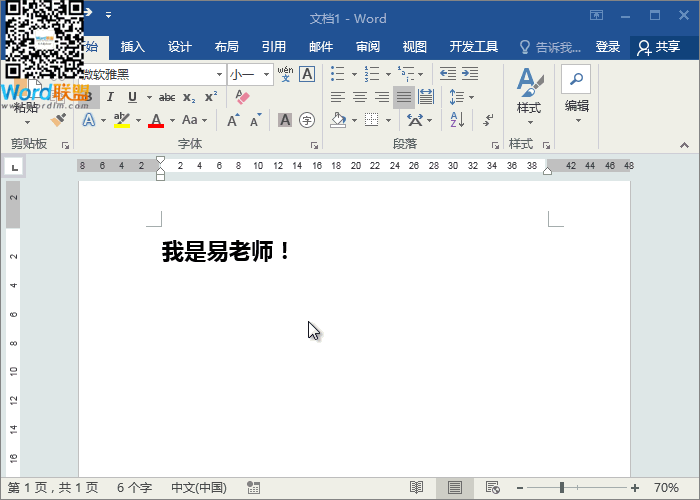Expand highlight color dropdown arrow
Viewport: 700px width, 500px height.
138,121
